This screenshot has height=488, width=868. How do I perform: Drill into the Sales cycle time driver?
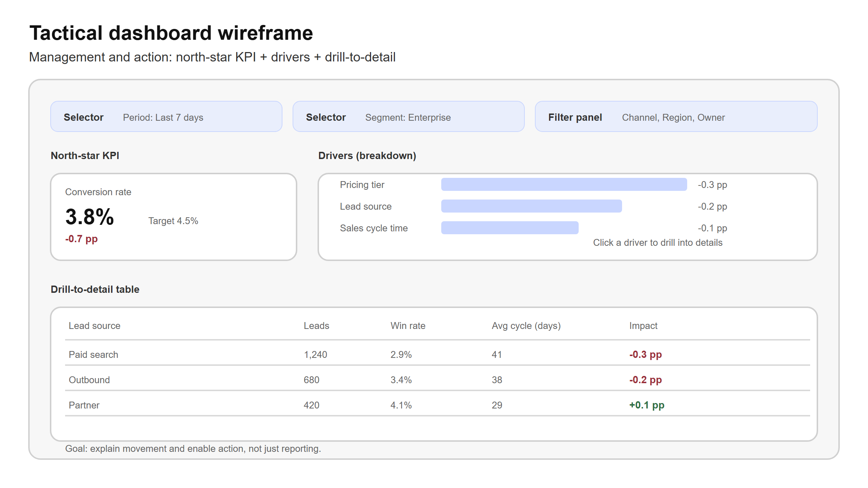(510, 228)
